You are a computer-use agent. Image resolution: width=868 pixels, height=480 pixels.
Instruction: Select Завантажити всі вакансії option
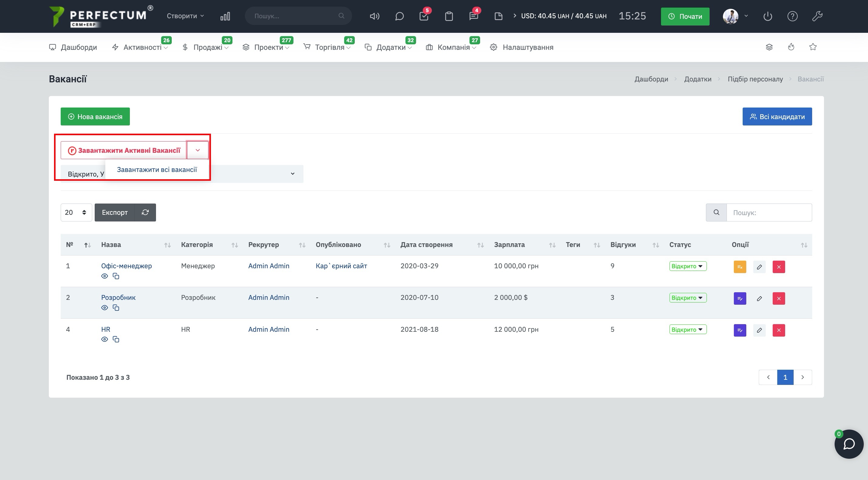click(157, 170)
